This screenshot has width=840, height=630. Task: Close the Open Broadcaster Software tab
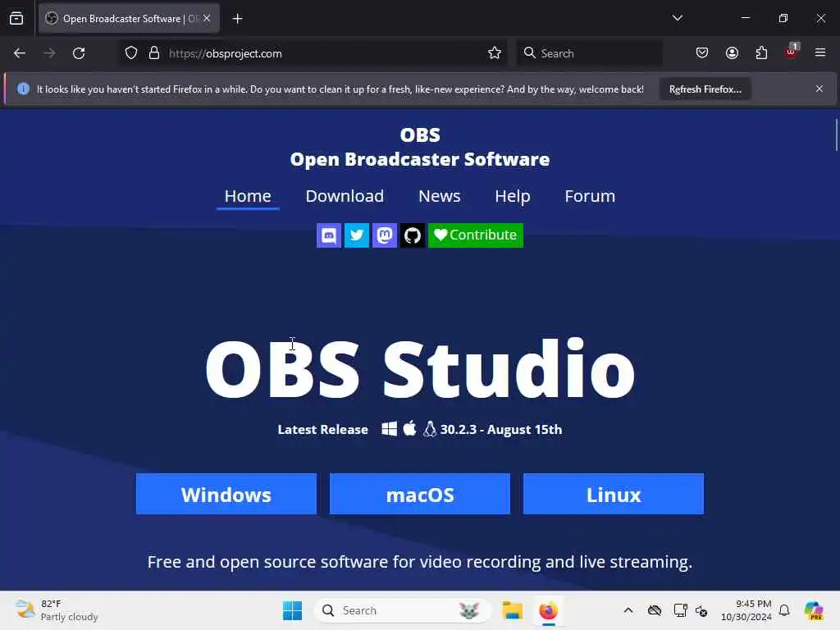[x=207, y=19]
